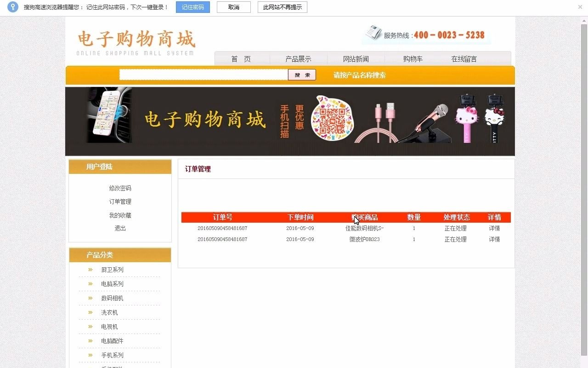Open the 网站新闻 navigation tab

pyautogui.click(x=356, y=59)
